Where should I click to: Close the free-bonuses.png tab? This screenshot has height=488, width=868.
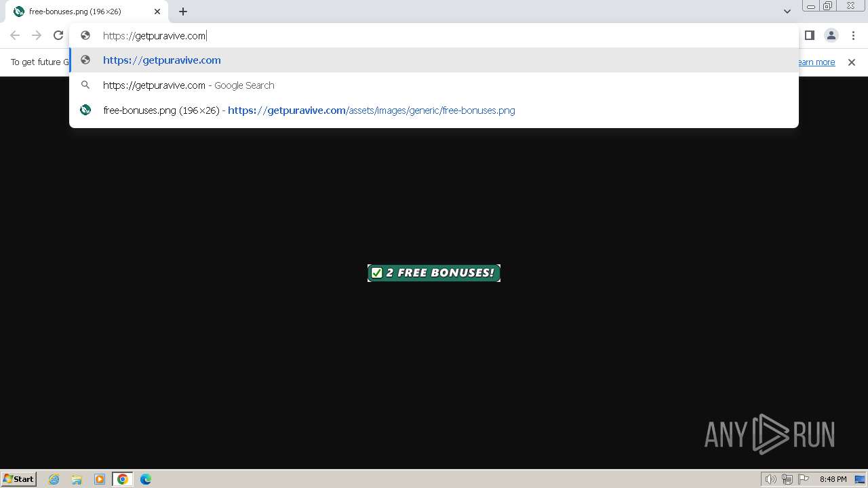click(157, 12)
